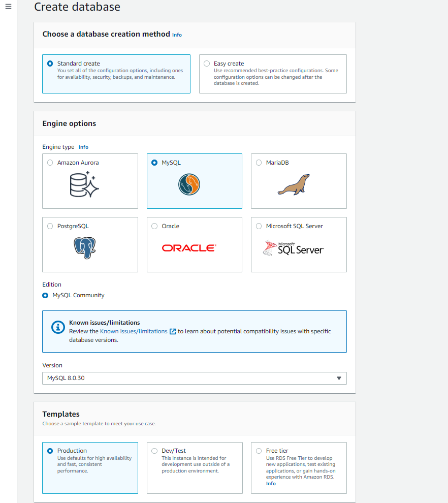Image resolution: width=448 pixels, height=503 pixels.
Task: Click the Easy create description text
Action: click(x=276, y=77)
